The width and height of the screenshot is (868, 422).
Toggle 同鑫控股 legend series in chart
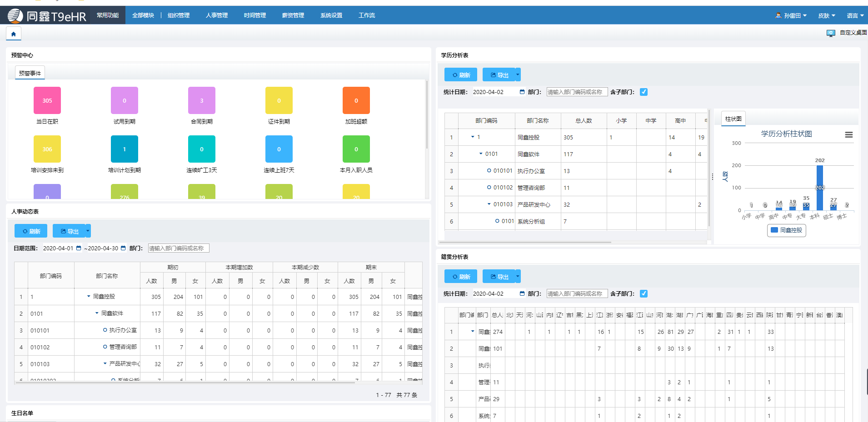coord(786,230)
